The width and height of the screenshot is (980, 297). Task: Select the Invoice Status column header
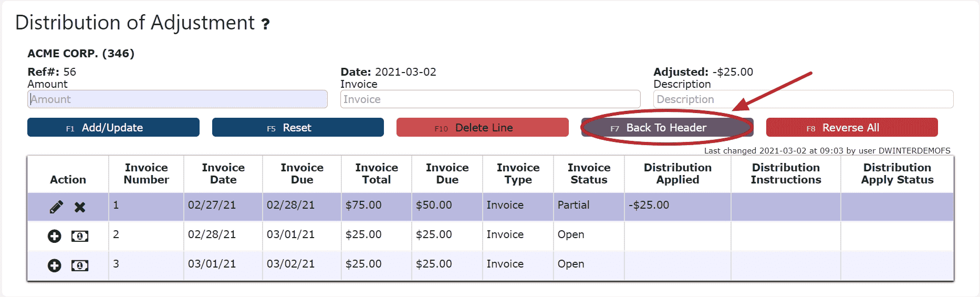tap(589, 173)
